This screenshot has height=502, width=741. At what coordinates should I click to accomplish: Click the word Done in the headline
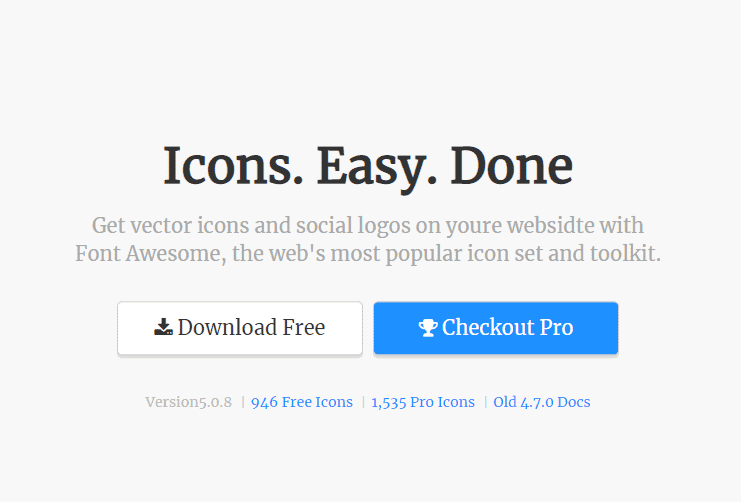click(x=512, y=165)
